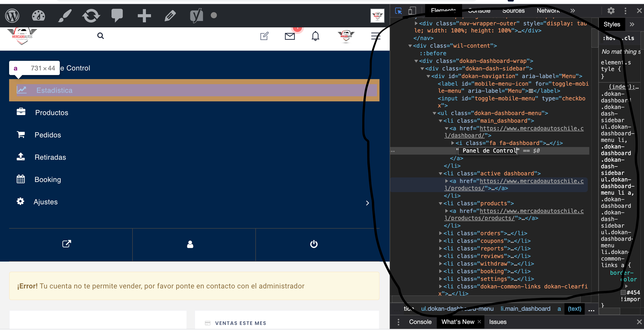Open Ajustes in dashboard menu
Screen dimensions: 644x331
[x=46, y=202]
